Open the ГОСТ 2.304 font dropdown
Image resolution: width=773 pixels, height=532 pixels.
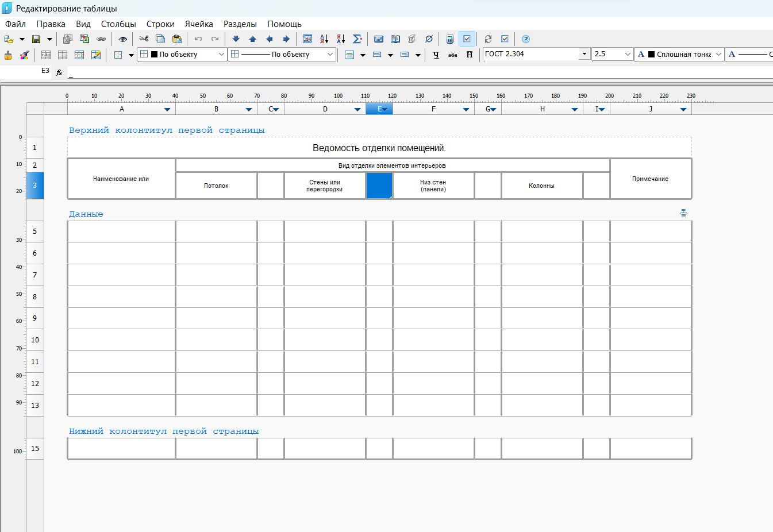coord(584,54)
